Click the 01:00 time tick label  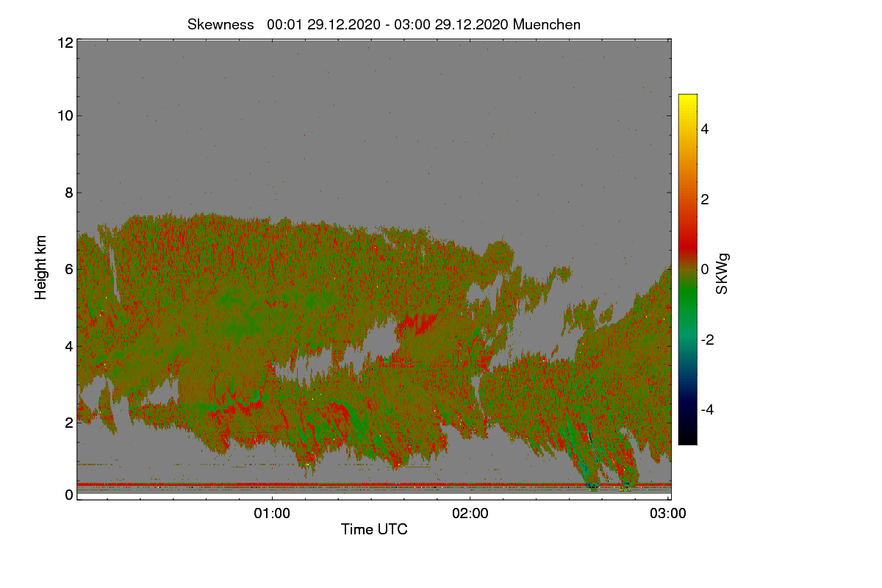272,513
